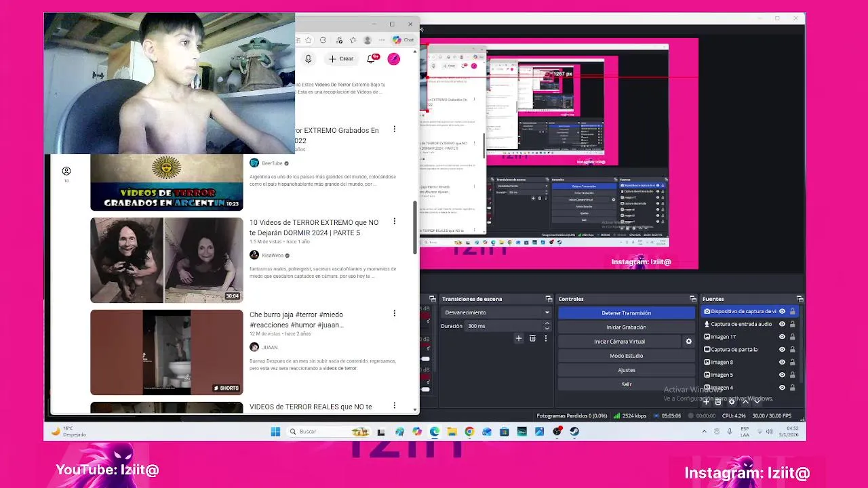The image size is (868, 488).
Task: Open options for 'Che burro jaja' video
Action: coord(394,313)
